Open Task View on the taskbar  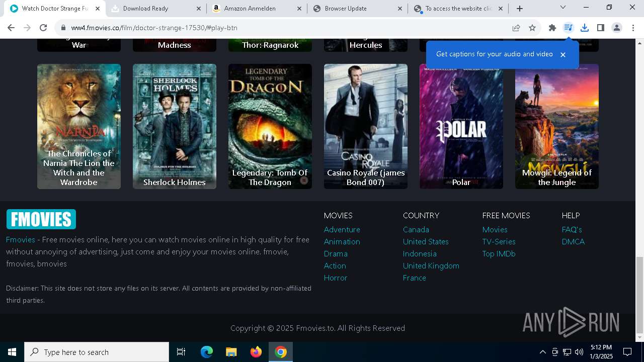point(181,352)
